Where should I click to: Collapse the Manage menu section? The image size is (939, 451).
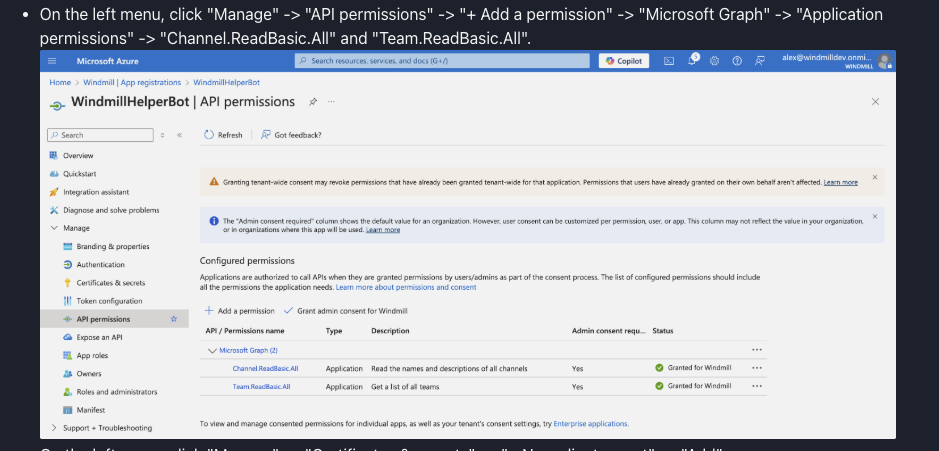point(54,228)
